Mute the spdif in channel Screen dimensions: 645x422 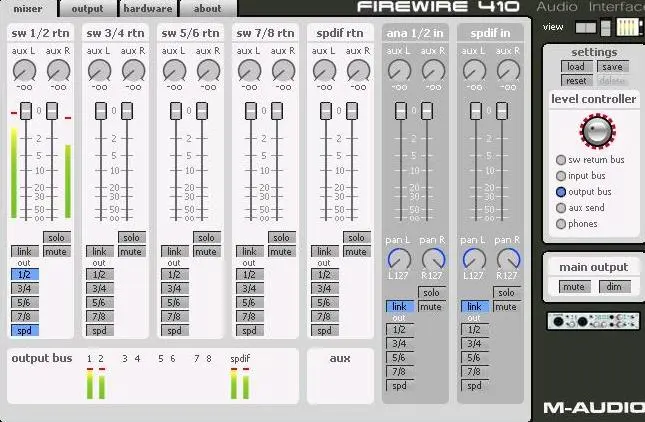coord(506,306)
